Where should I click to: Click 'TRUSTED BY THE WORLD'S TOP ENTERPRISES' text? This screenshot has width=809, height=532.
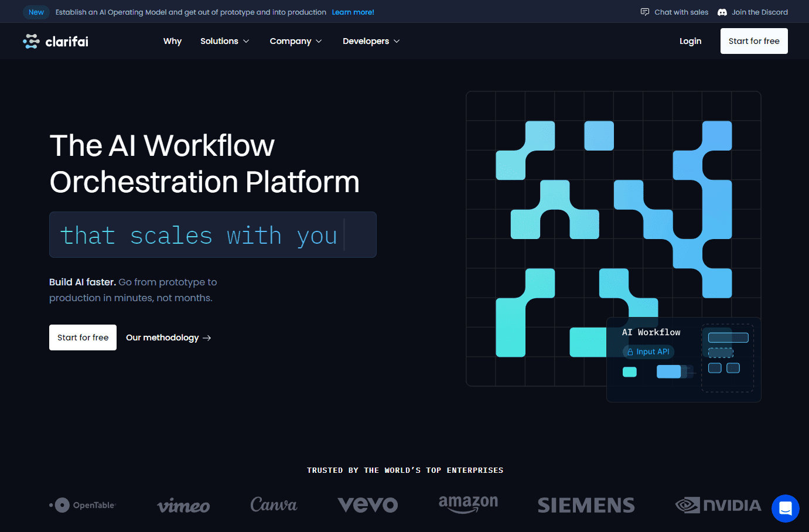click(405, 470)
